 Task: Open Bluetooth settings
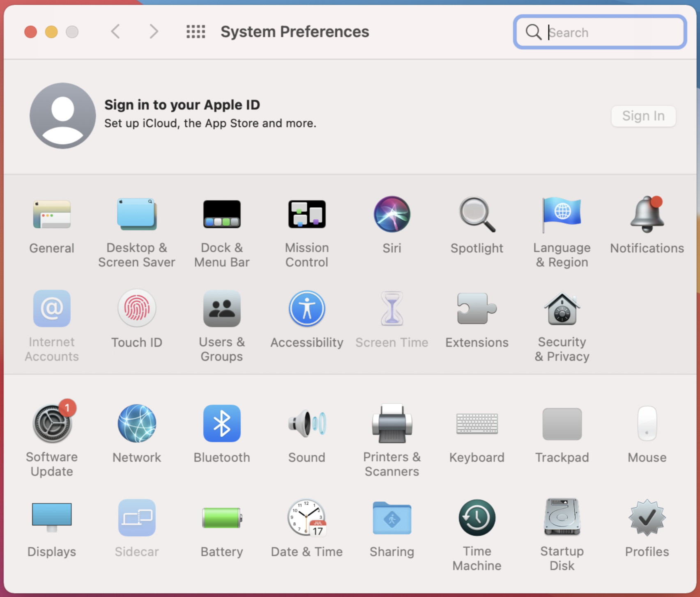tap(222, 423)
